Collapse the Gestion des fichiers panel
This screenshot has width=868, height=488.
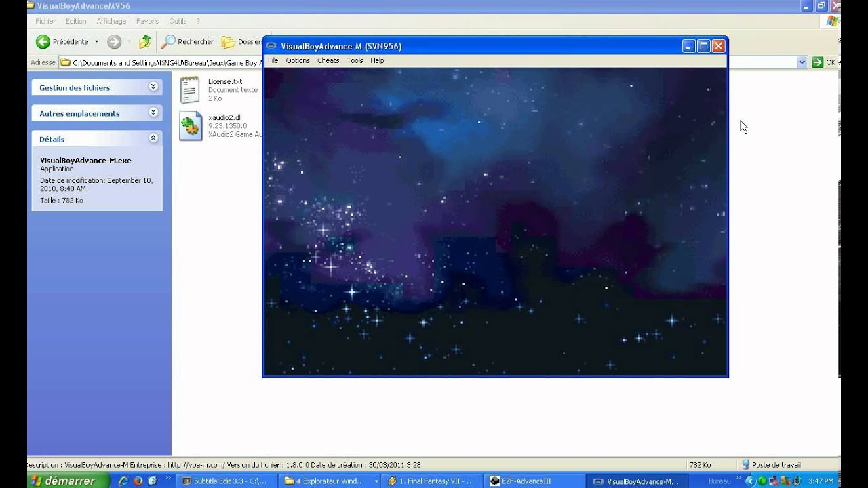[x=153, y=87]
